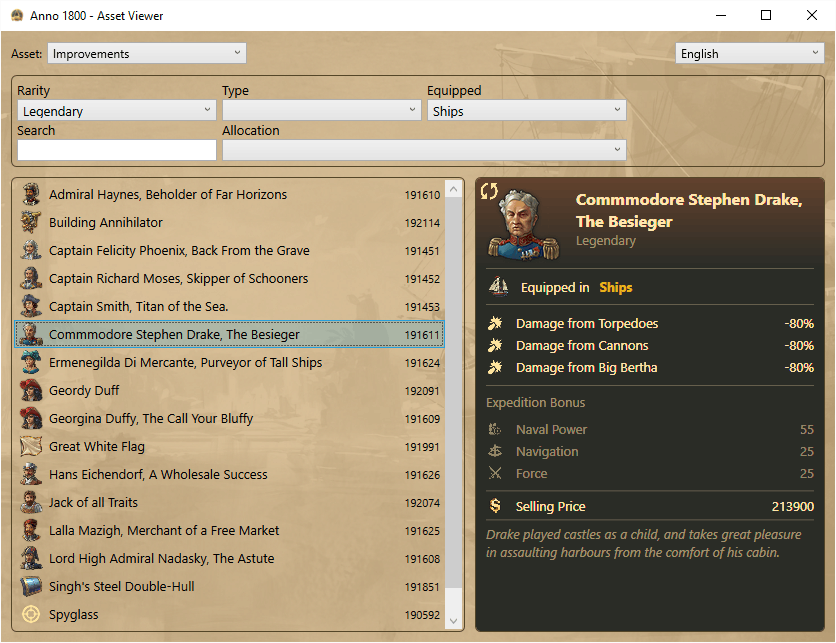
Task: Select Captain Richard Moses, Skipper of Schooners
Action: tap(229, 278)
